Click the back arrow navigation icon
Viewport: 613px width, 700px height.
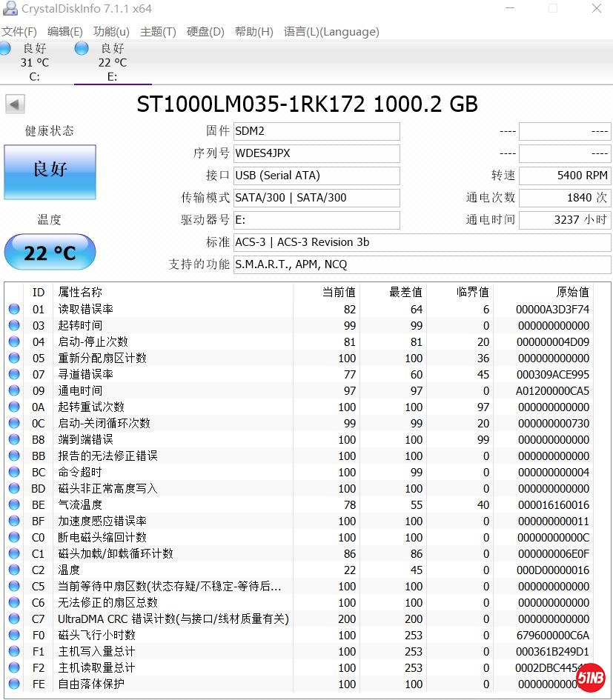click(14, 104)
